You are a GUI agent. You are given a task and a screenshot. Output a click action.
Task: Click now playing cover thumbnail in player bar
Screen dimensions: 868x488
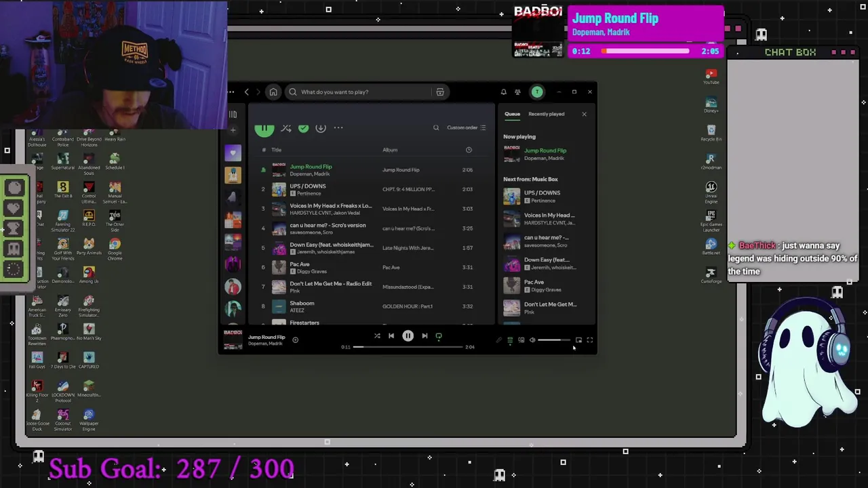(233, 340)
